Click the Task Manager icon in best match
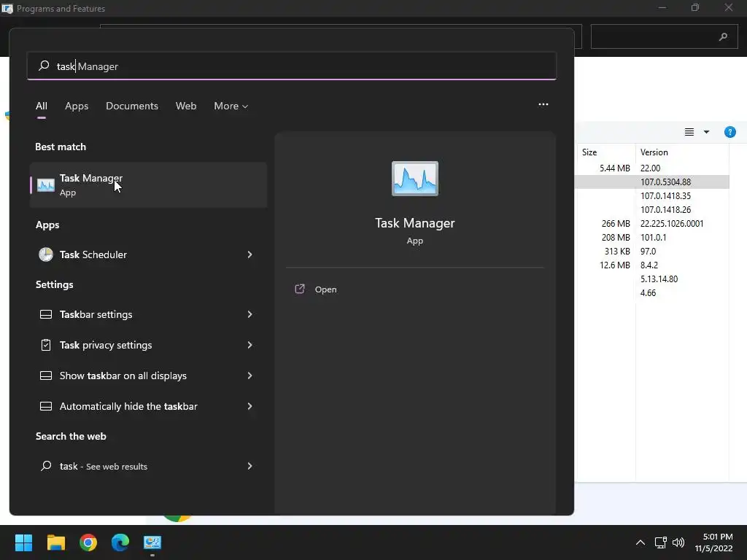The width and height of the screenshot is (747, 560). (46, 184)
